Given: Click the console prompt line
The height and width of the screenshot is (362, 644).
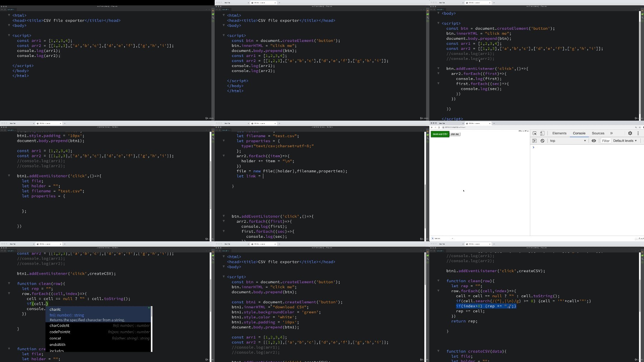Looking at the screenshot, I should pos(587,148).
